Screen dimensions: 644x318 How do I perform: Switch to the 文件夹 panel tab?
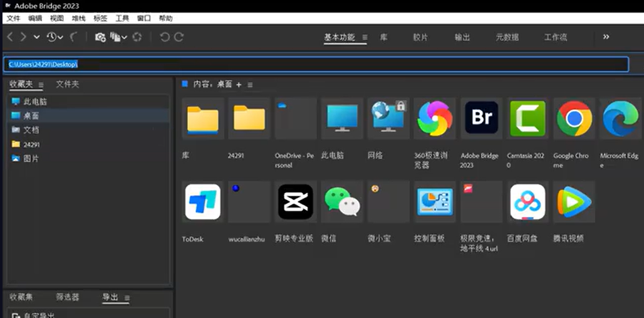pyautogui.click(x=67, y=84)
